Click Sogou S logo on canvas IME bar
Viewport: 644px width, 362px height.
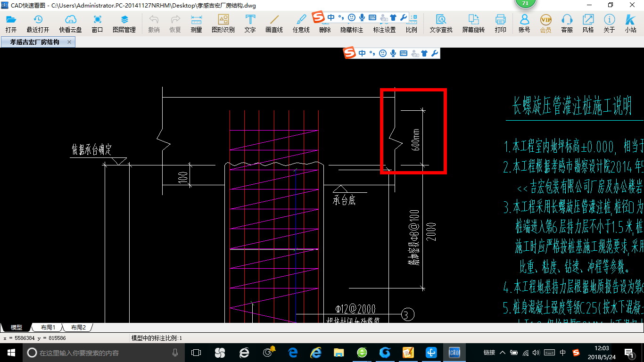[349, 53]
